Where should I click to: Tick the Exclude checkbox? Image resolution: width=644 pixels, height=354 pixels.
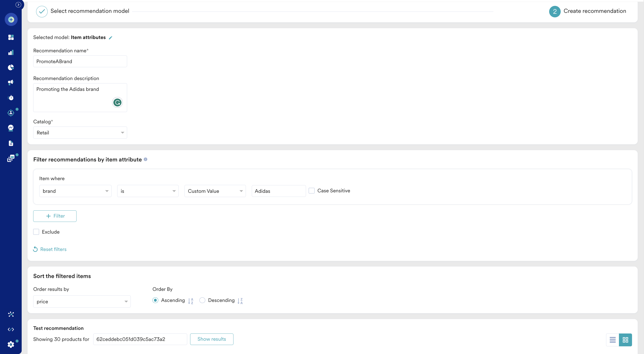[36, 232]
